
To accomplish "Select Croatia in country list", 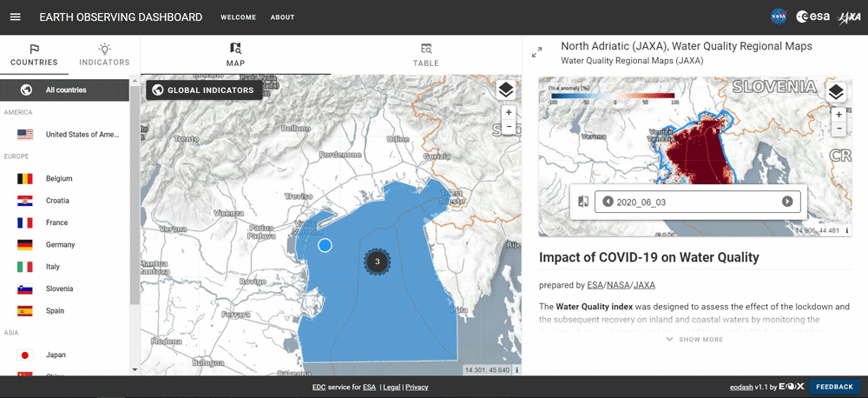I will pos(65,201).
